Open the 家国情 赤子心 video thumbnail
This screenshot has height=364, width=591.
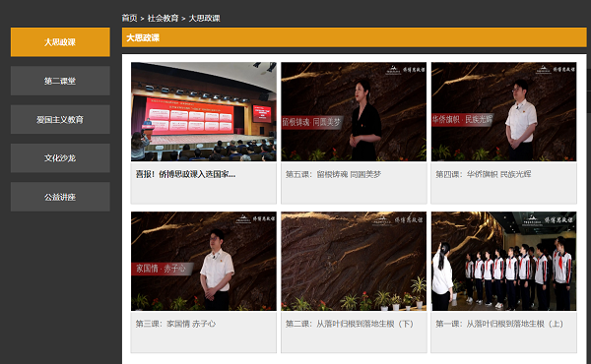pos(204,262)
